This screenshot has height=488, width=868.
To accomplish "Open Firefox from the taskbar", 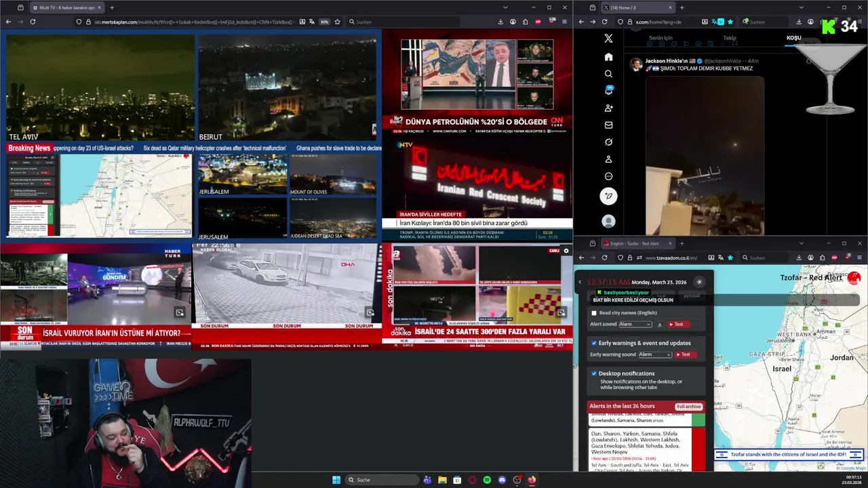I will coord(532,480).
